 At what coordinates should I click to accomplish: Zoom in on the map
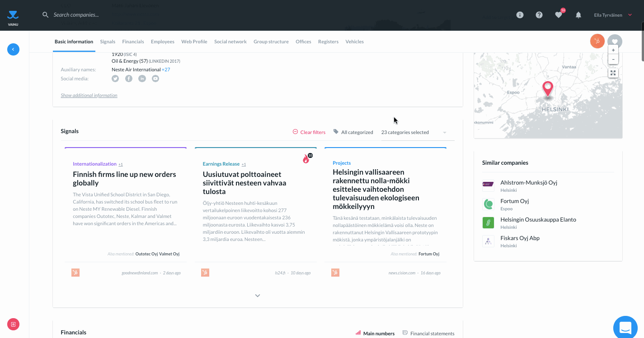[613, 50]
